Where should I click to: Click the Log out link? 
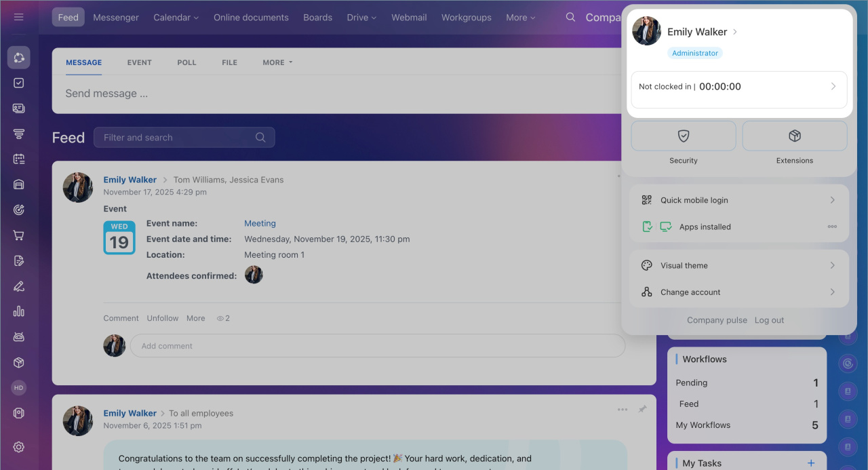[769, 320]
